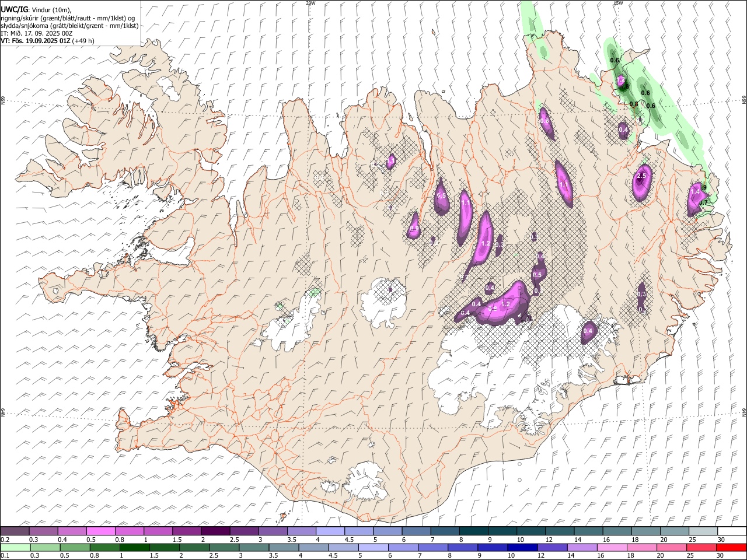Click the deep blue 10–12 swatch, lower legend row
Image resolution: width=747 pixels, height=560 pixels.
pos(522,547)
